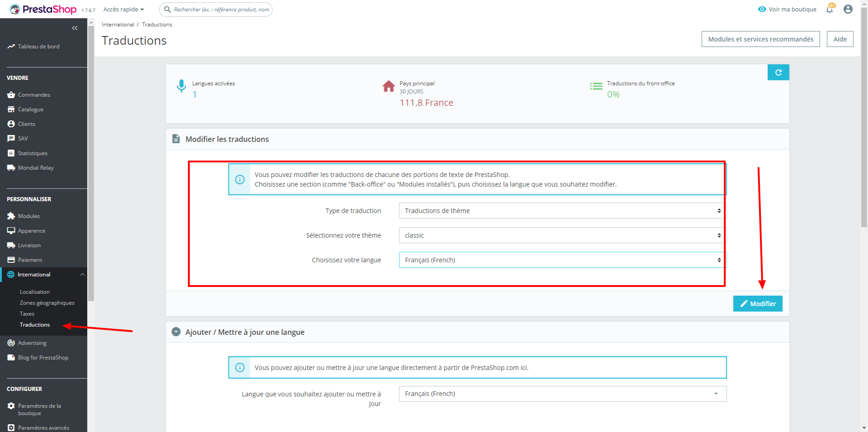
Task: Open Mondial Relay truck icon in sidebar
Action: pyautogui.click(x=11, y=168)
